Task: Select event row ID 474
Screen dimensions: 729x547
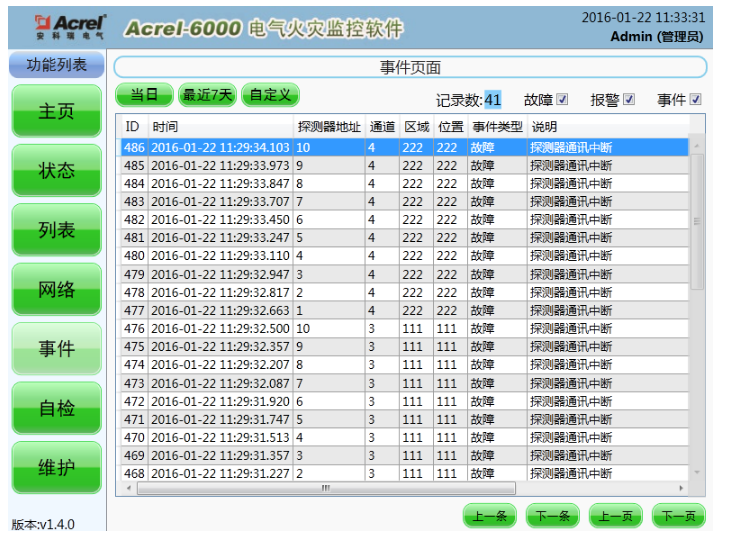Action: point(404,365)
